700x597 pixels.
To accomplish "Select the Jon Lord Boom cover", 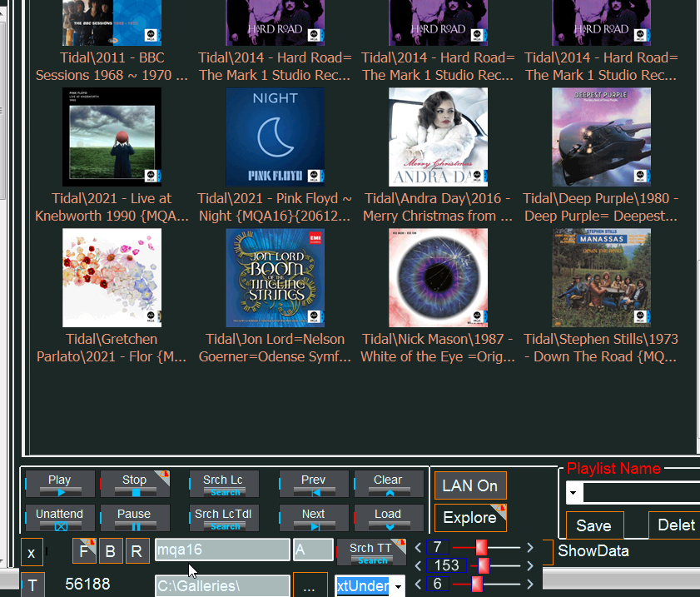I will tap(275, 278).
